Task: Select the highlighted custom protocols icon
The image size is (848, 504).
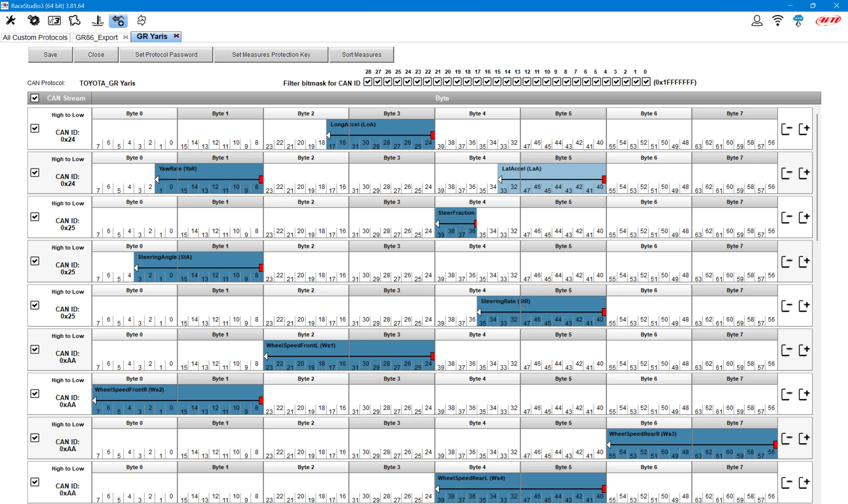Action: (x=118, y=21)
